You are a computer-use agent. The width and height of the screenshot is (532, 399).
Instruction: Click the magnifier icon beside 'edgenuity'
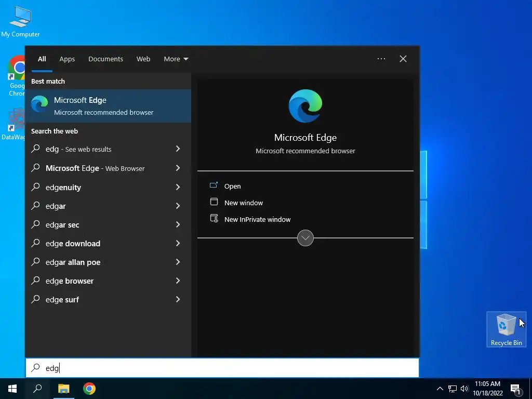click(36, 187)
